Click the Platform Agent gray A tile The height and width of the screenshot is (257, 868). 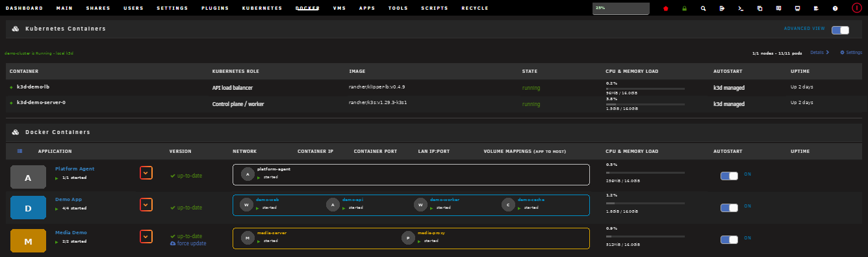(28, 177)
